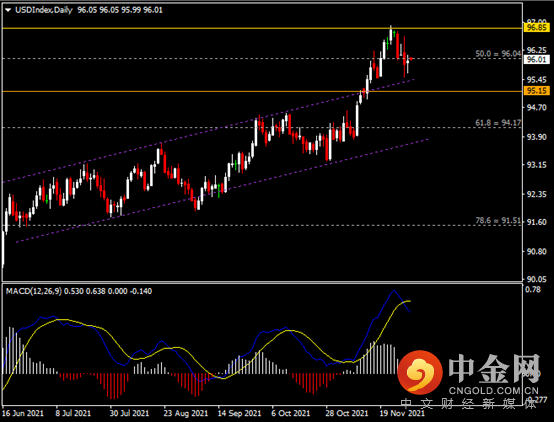Open the USDIndex chart dropdown triangle
This screenshot has width=554, height=422.
point(8,10)
